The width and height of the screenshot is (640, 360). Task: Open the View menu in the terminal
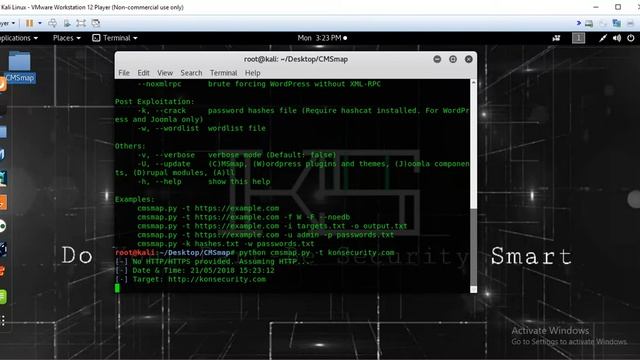pyautogui.click(x=165, y=73)
